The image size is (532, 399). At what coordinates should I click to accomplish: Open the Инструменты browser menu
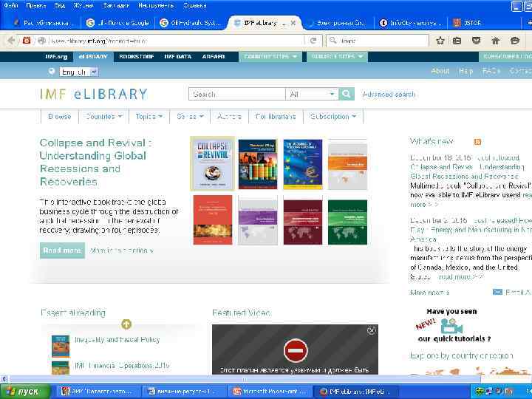[x=156, y=5]
